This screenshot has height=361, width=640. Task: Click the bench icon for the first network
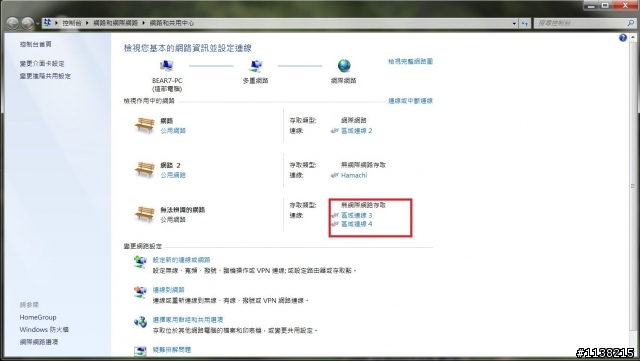[x=144, y=125]
